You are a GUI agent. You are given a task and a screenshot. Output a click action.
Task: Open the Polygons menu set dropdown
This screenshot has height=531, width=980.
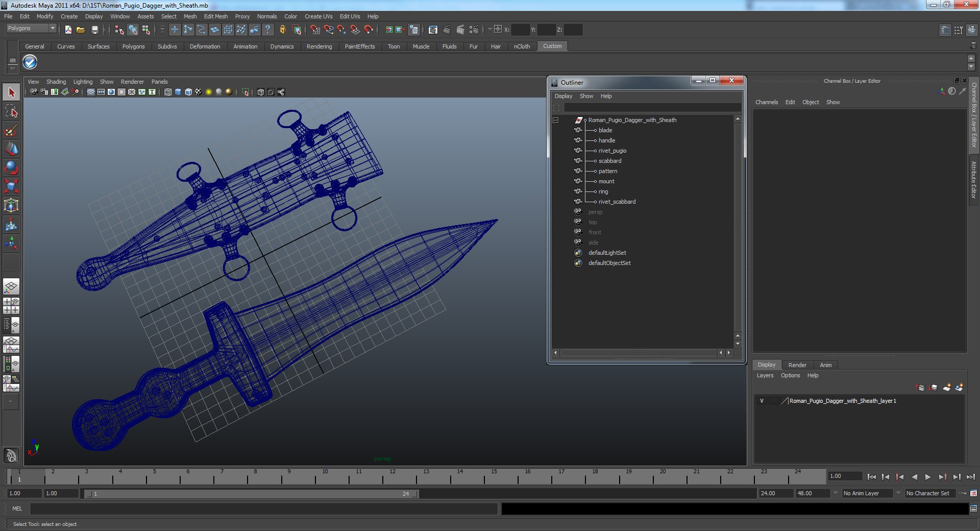[31, 29]
